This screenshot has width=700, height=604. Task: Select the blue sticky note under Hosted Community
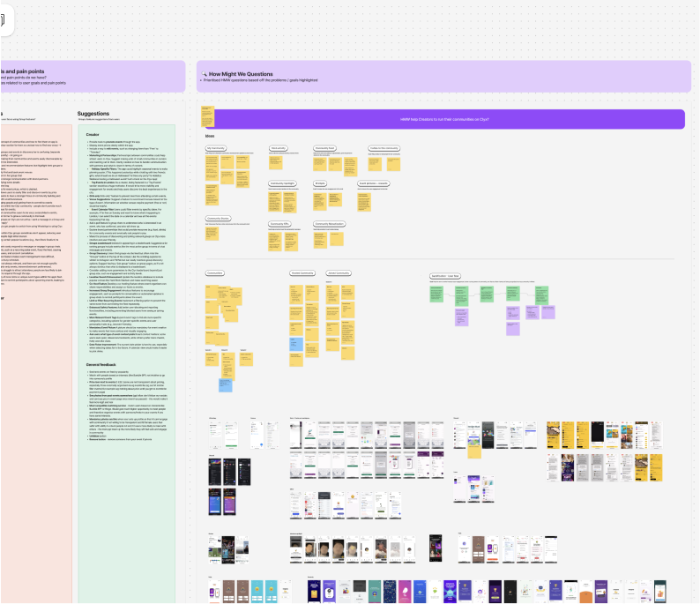click(x=296, y=344)
